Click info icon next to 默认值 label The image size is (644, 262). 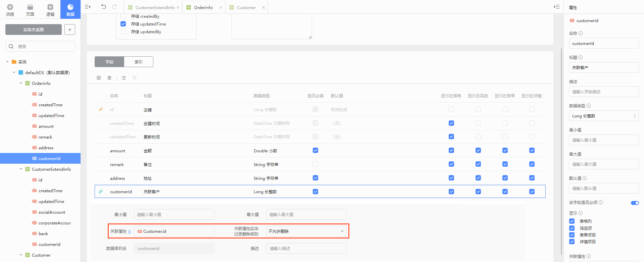tap(585, 178)
